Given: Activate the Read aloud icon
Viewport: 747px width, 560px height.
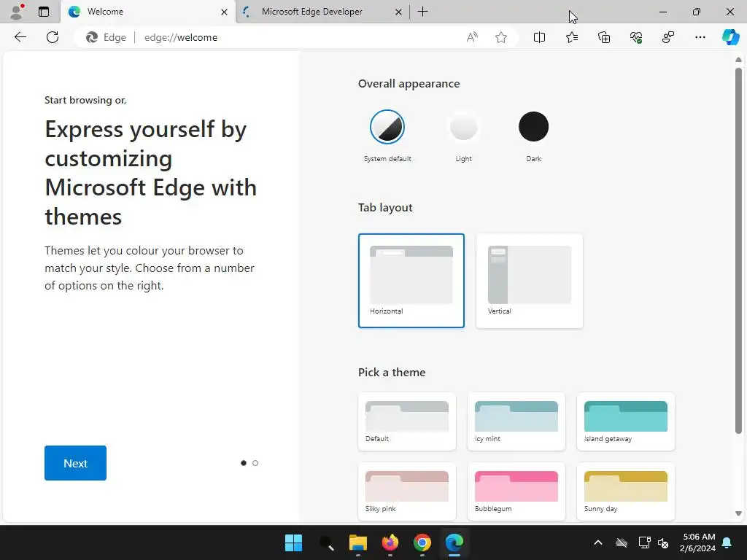Looking at the screenshot, I should point(472,37).
